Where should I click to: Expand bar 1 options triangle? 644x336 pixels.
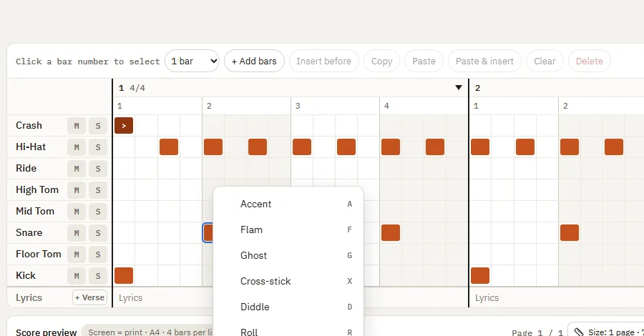pos(459,87)
